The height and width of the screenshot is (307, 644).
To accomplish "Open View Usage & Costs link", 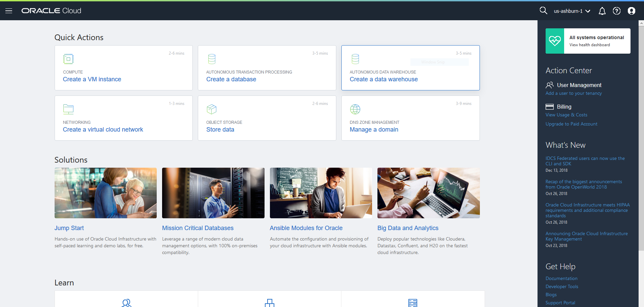I will coord(566,115).
